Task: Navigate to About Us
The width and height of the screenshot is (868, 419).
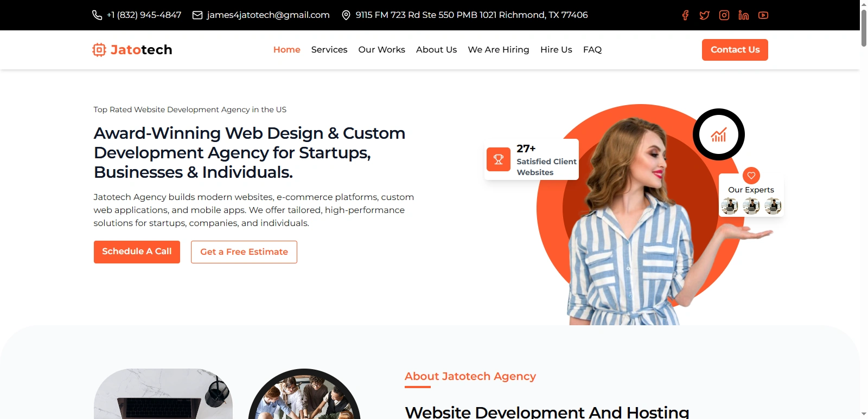Action: click(x=437, y=50)
